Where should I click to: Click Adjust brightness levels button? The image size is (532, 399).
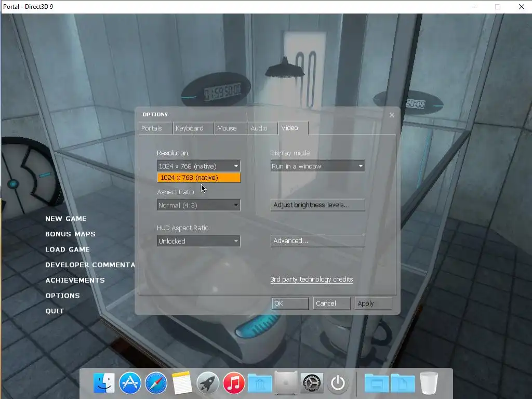pos(317,205)
